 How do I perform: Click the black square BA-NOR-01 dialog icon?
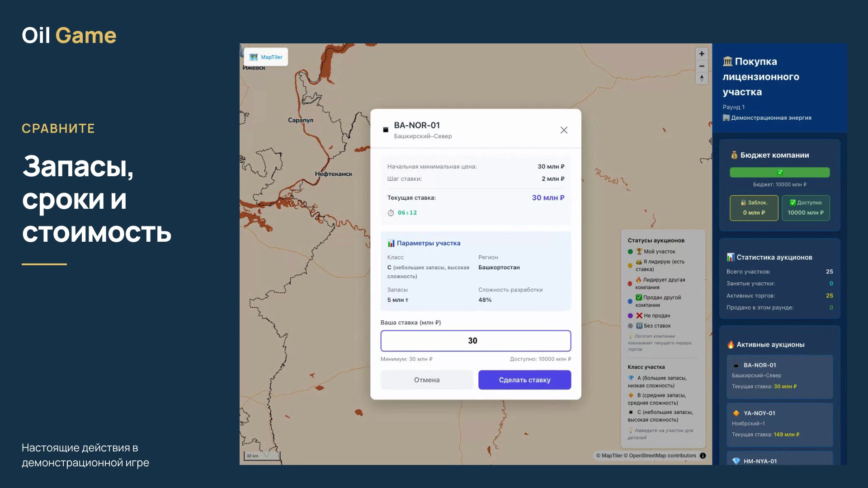tap(386, 130)
